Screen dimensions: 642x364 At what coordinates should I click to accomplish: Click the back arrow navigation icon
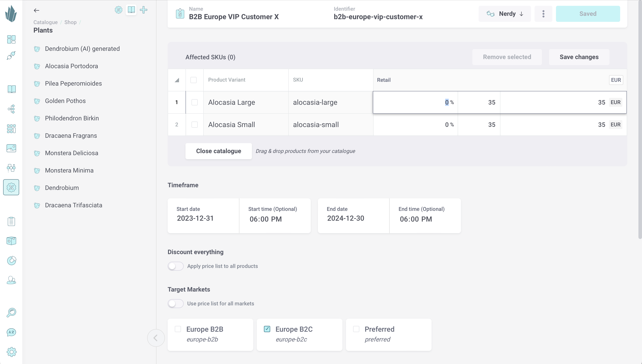pyautogui.click(x=37, y=10)
